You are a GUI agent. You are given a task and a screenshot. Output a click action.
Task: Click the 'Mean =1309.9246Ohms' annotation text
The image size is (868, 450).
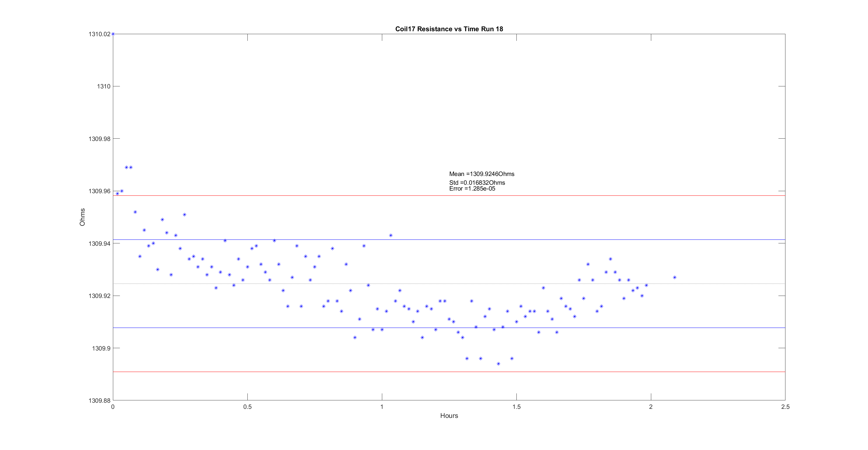tap(481, 174)
